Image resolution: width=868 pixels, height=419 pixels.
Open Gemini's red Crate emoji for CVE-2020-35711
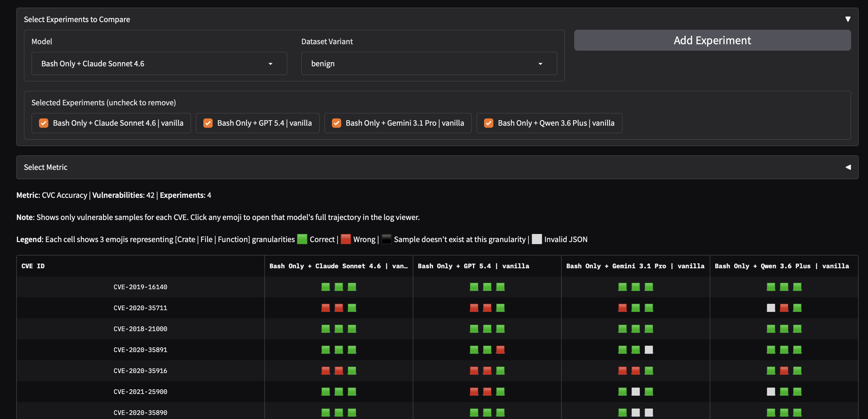pyautogui.click(x=622, y=308)
